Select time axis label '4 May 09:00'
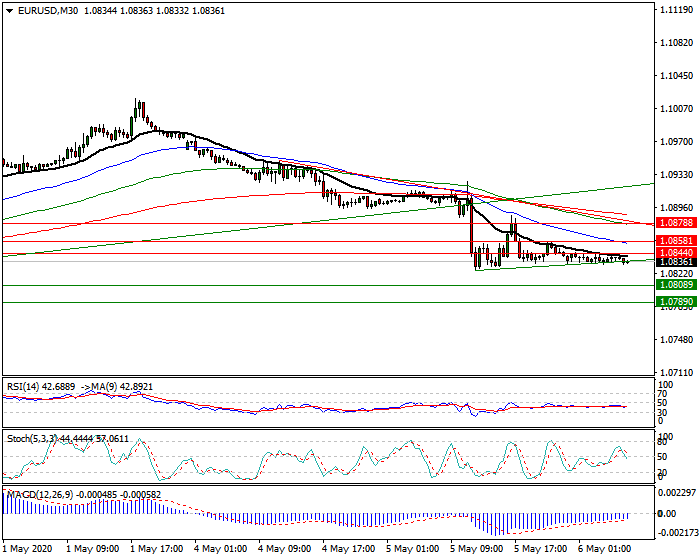The height and width of the screenshot is (560, 700). (x=285, y=548)
